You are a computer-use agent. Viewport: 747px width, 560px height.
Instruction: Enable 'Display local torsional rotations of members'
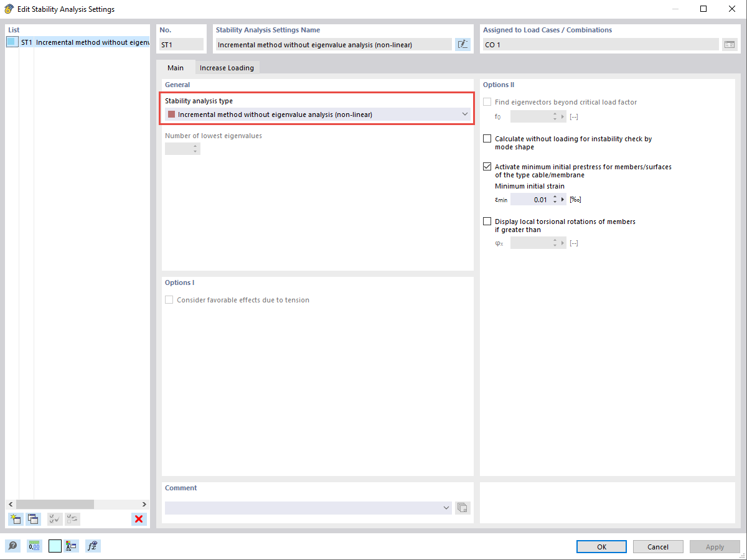tap(487, 221)
